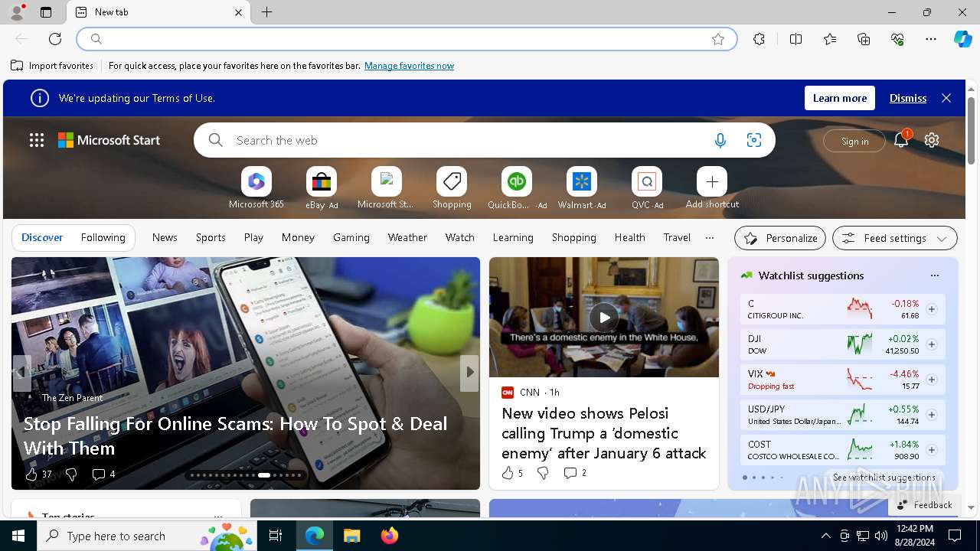Open the Settings and more ellipsis menu
Viewport: 980px width, 551px height.
click(931, 39)
